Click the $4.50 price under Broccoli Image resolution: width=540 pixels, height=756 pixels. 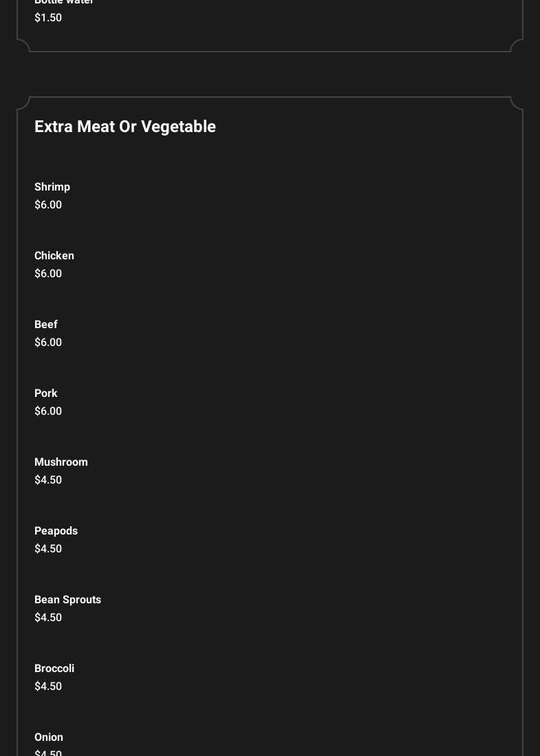pyautogui.click(x=48, y=687)
